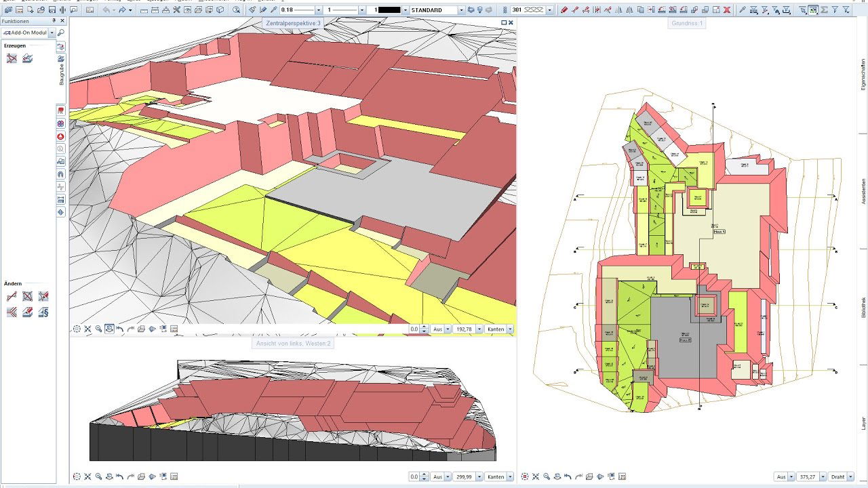The width and height of the screenshot is (868, 488).
Task: Click the Undo arrow in the top toolbar
Action: [x=106, y=10]
